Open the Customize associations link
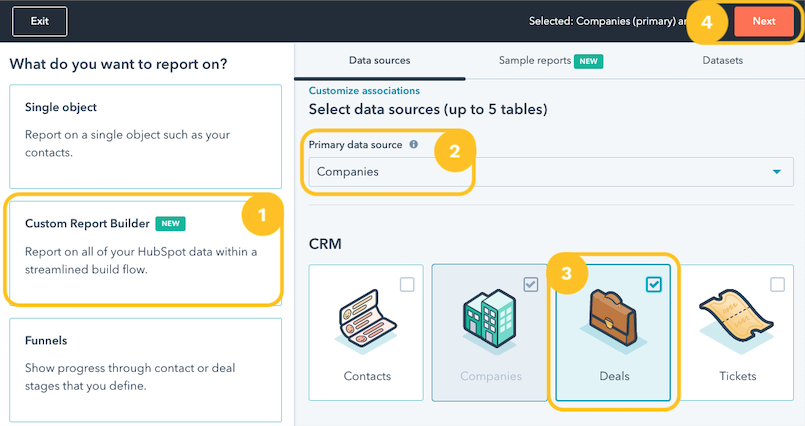 (x=364, y=91)
